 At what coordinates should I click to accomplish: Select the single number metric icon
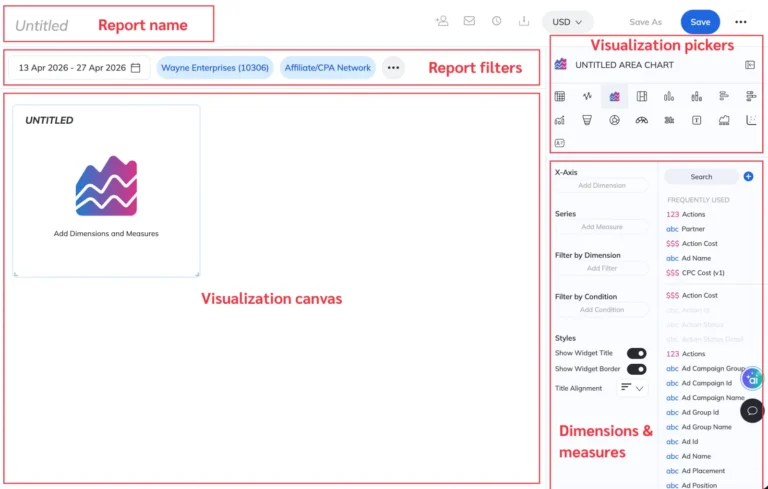pyautogui.click(x=669, y=120)
